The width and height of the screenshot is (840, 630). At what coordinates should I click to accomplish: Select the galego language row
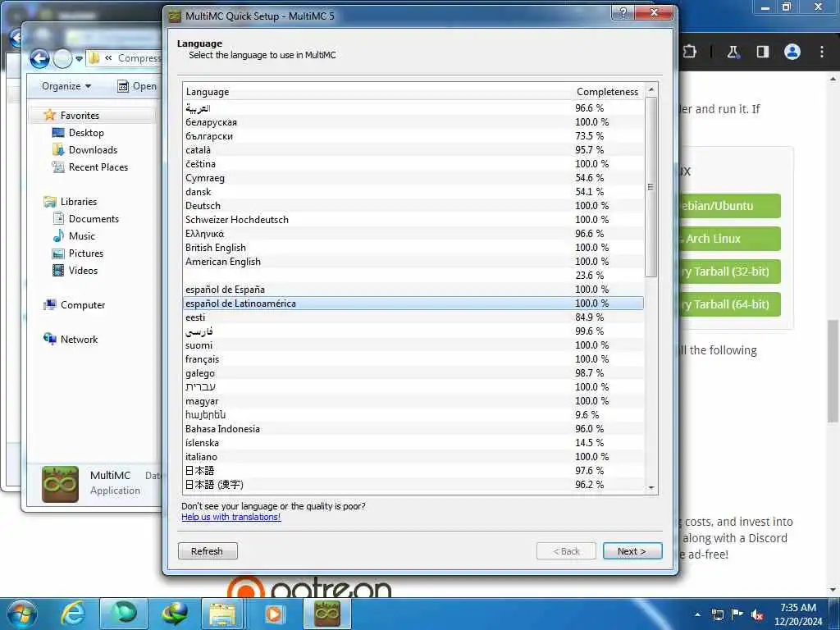pyautogui.click(x=413, y=373)
